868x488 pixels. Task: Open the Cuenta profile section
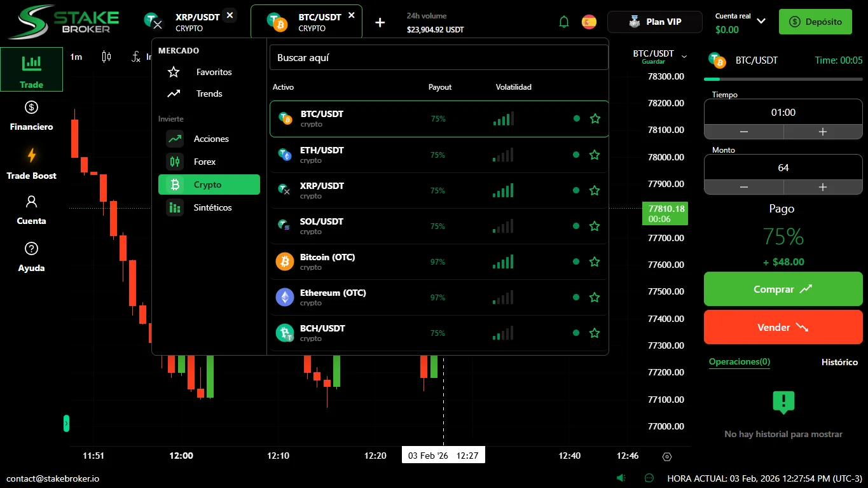click(31, 210)
